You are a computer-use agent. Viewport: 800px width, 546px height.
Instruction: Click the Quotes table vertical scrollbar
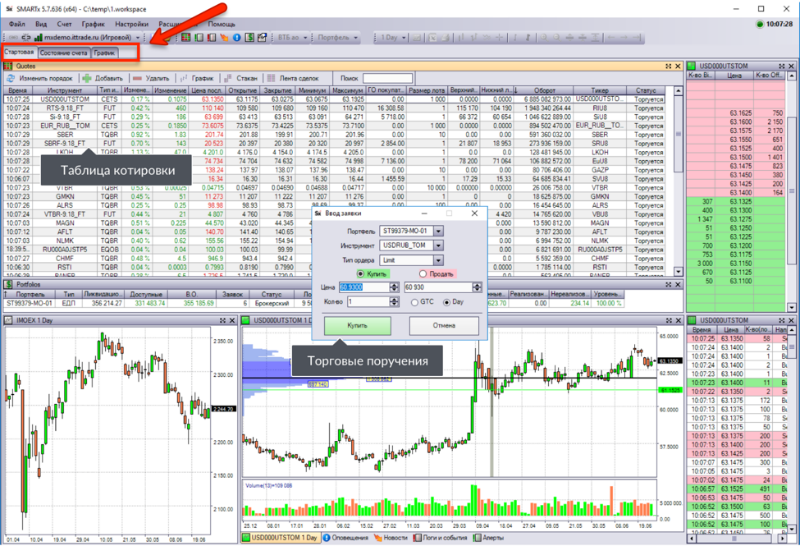click(678, 181)
